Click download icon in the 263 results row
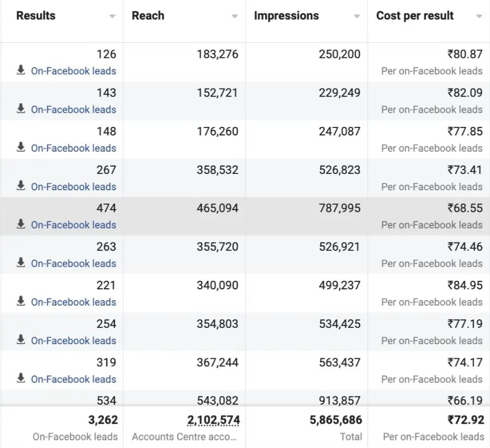The image size is (490, 448). [x=21, y=262]
